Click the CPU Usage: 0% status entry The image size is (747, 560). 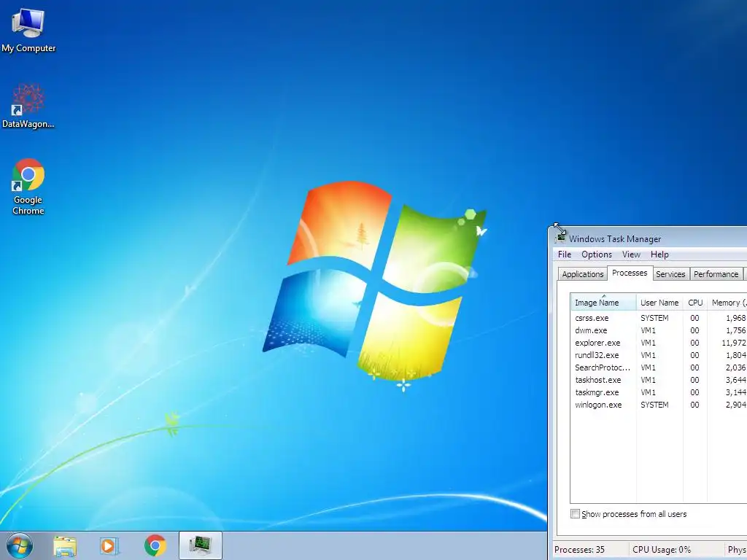(661, 550)
